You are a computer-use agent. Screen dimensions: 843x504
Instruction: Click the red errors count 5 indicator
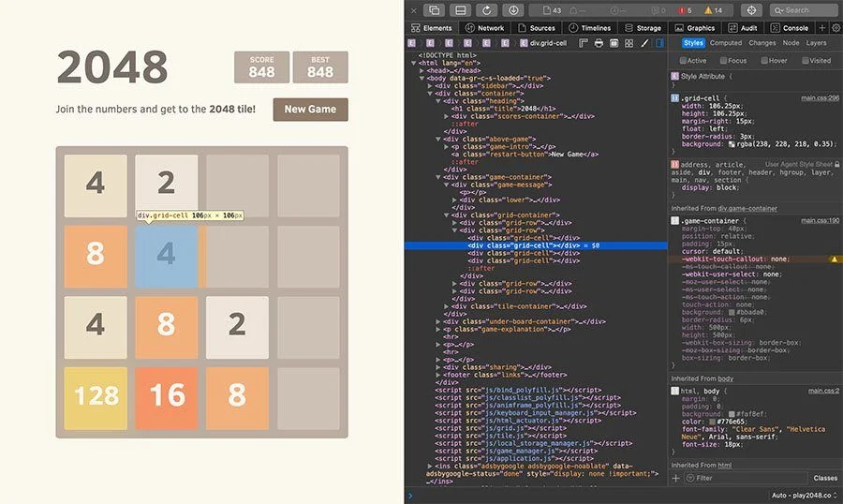point(685,10)
